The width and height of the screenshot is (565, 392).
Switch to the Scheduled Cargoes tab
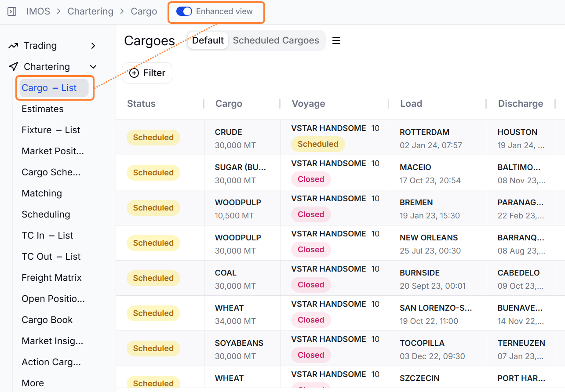coord(276,40)
